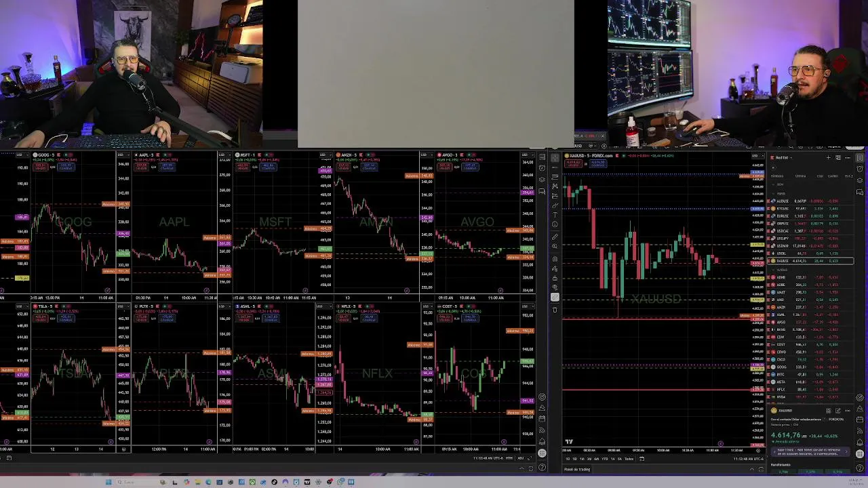Open the emoji and icons tool
This screenshot has width=868, height=488.
tap(555, 224)
